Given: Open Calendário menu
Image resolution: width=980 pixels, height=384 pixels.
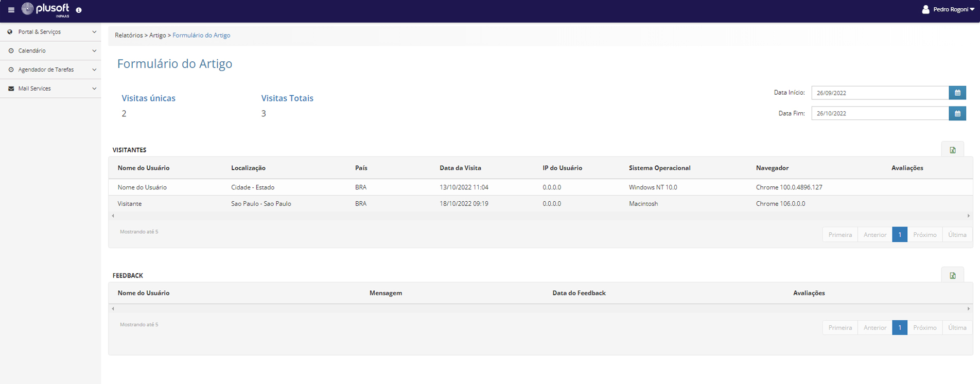Looking at the screenshot, I should (x=50, y=50).
